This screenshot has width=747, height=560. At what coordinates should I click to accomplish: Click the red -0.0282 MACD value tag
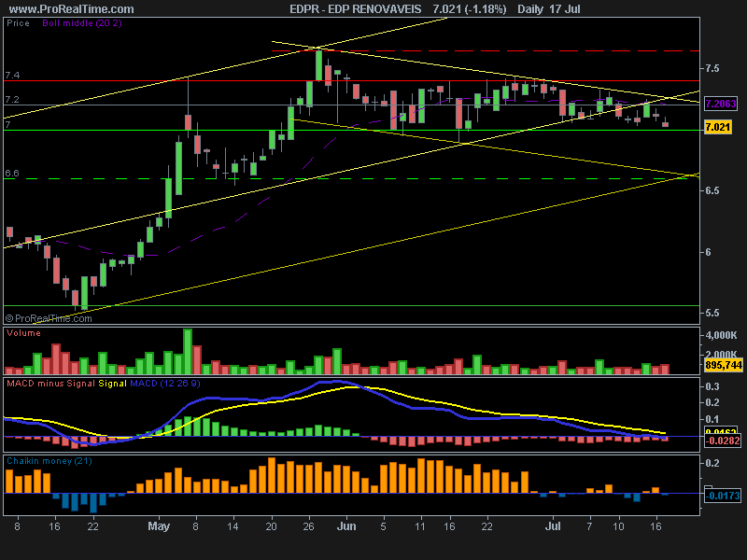click(x=723, y=441)
